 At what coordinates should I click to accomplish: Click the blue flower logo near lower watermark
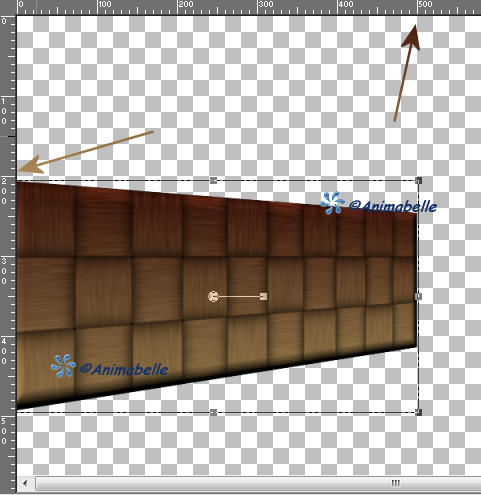63,366
